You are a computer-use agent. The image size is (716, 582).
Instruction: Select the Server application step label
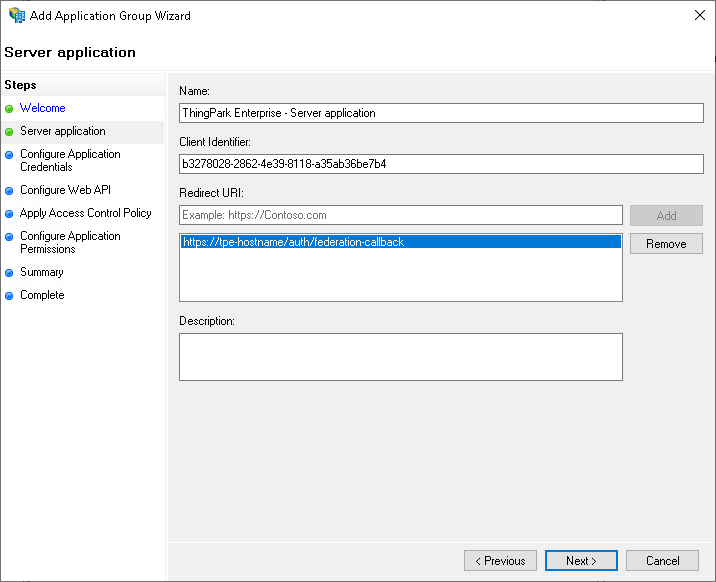click(x=62, y=131)
